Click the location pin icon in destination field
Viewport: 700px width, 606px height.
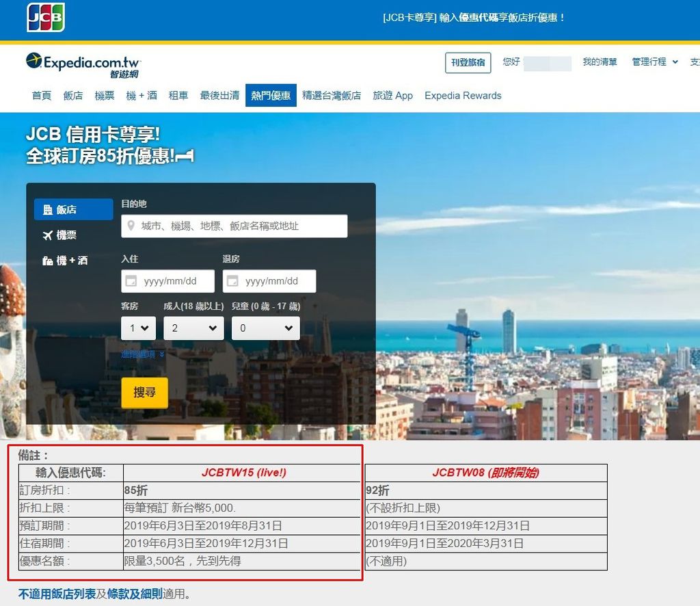[131, 226]
